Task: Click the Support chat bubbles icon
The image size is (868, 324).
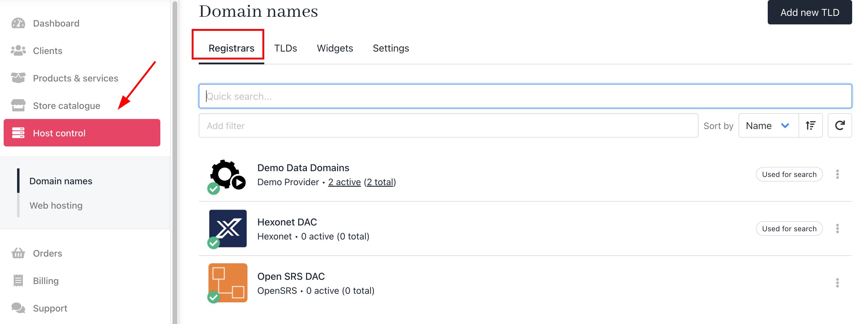Action: pos(18,308)
